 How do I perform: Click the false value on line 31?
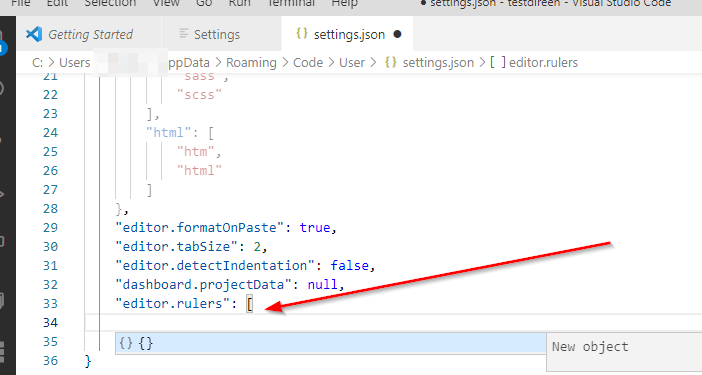(x=350, y=265)
